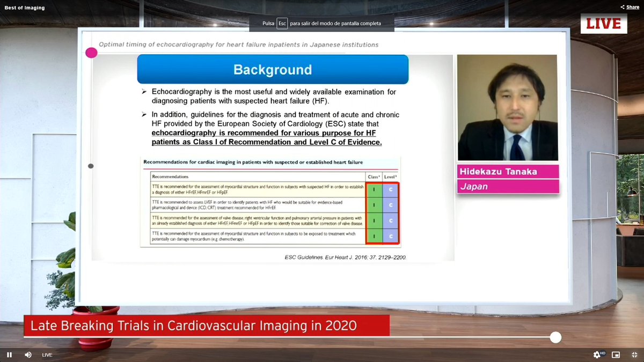The image size is (644, 362).
Task: Click the Hidekazu Tanaka name label
Action: (x=508, y=171)
